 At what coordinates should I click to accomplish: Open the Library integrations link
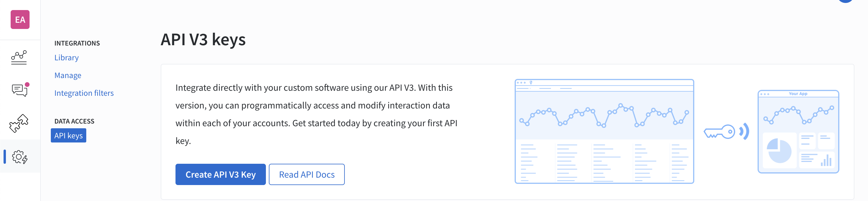[66, 58]
